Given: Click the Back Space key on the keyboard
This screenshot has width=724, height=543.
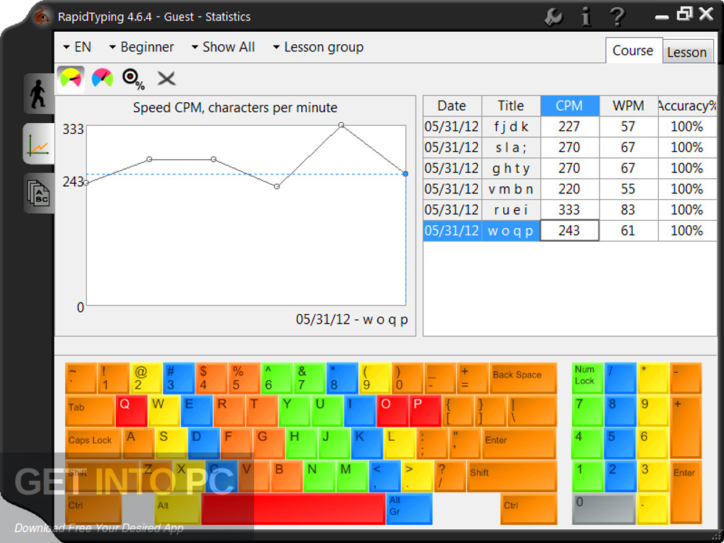Looking at the screenshot, I should point(523,378).
